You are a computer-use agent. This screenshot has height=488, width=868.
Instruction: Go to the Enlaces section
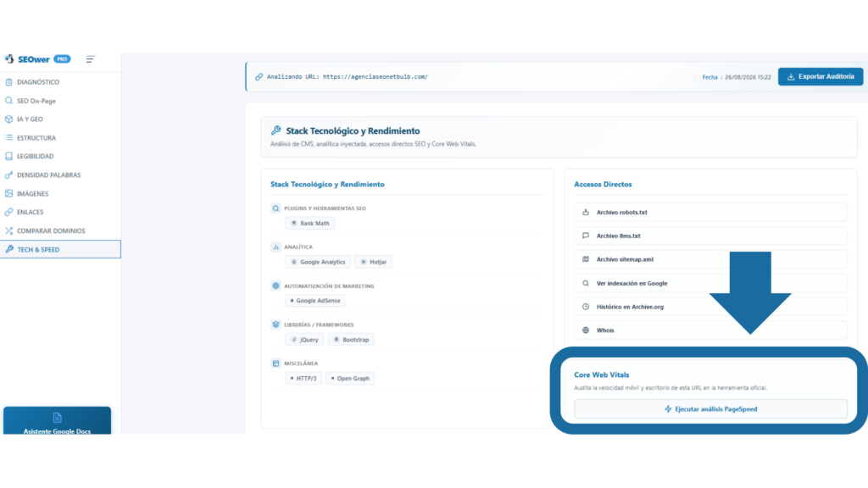pos(60,212)
